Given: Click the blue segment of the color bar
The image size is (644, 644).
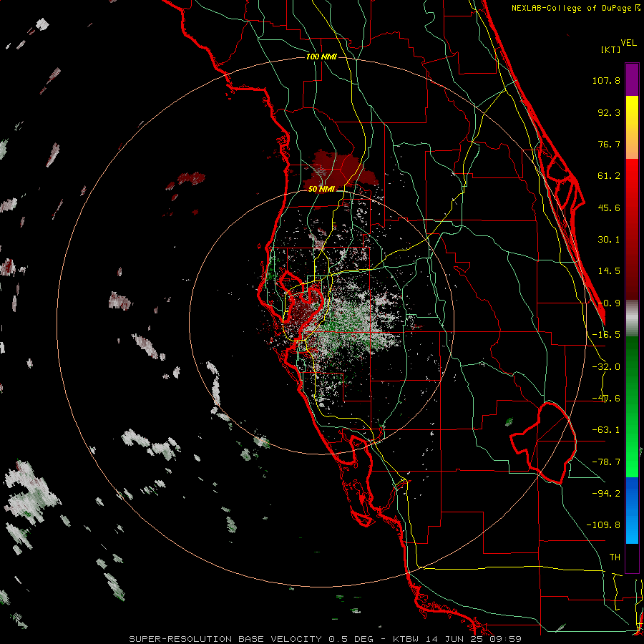Looking at the screenshot, I should click(x=632, y=510).
